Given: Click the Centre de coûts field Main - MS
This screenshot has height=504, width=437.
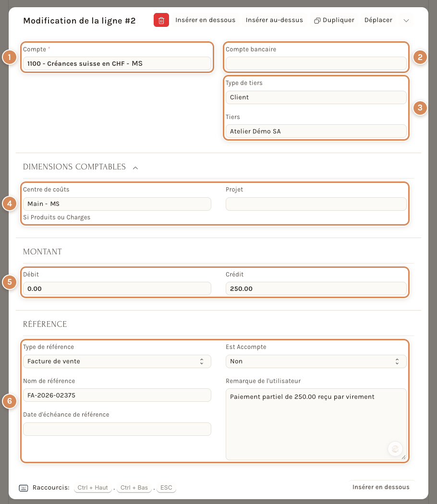Looking at the screenshot, I should tap(117, 204).
